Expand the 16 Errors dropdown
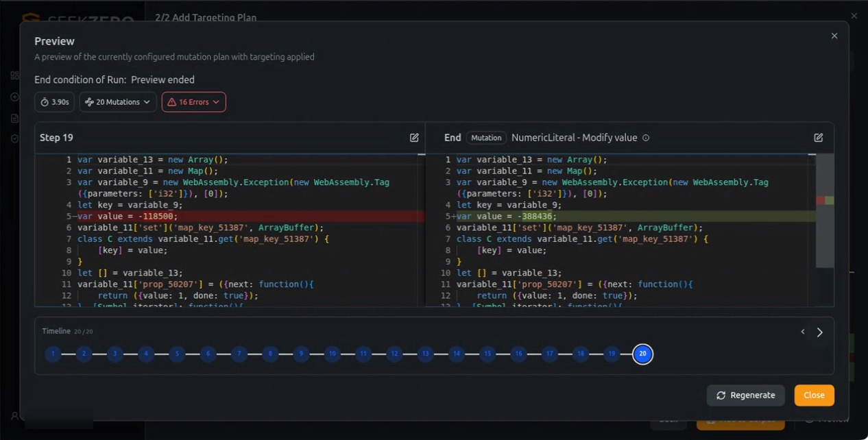 click(194, 102)
